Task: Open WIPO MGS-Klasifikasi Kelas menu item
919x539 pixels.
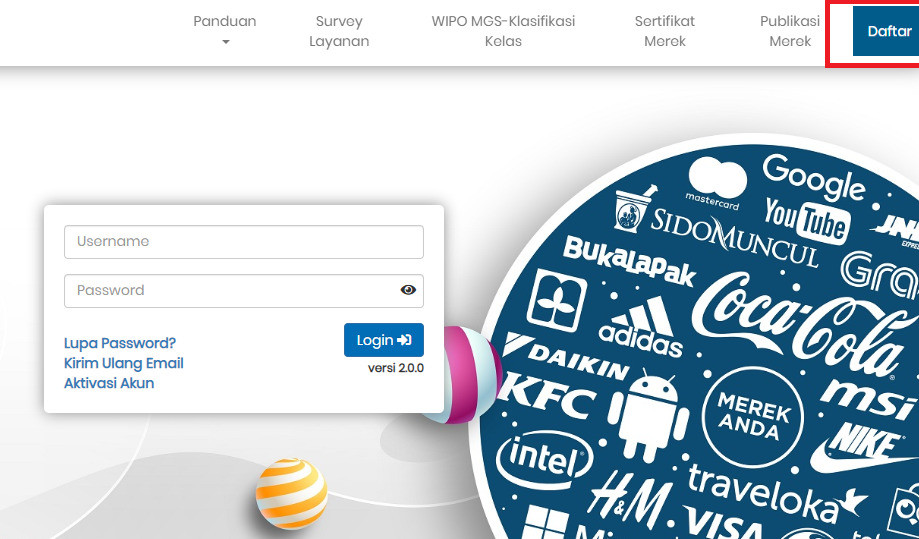Action: [503, 31]
